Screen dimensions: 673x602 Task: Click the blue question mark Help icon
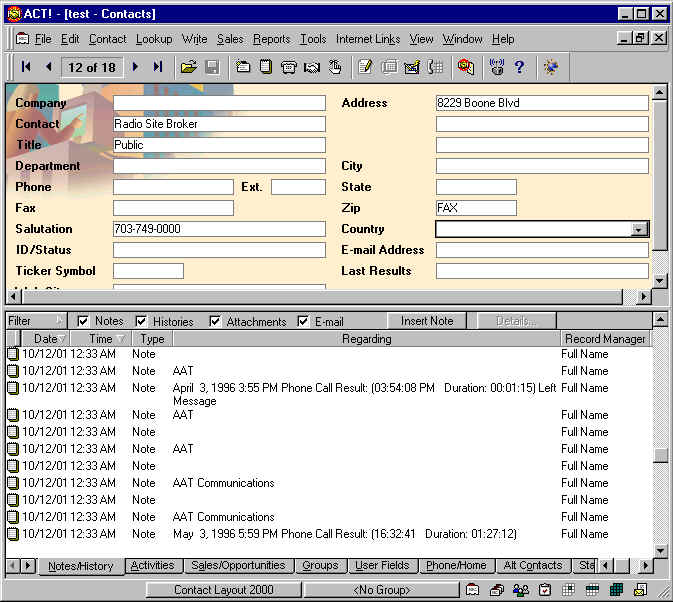pos(519,67)
